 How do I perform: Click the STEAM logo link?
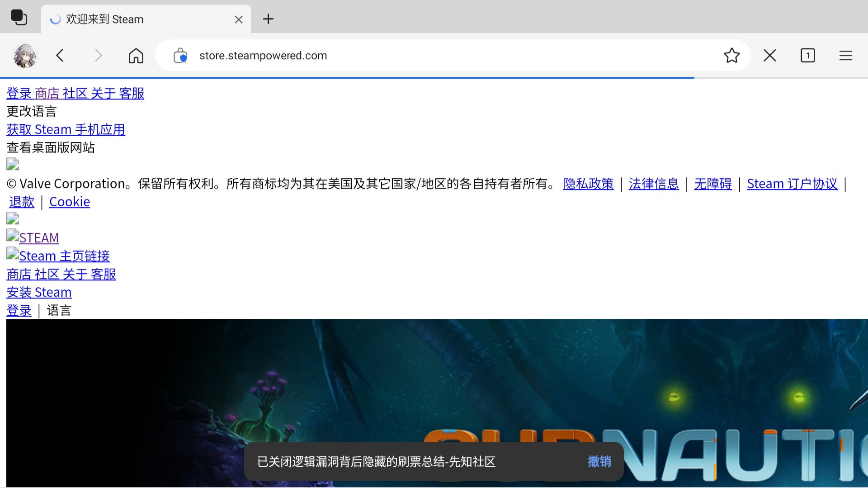(x=33, y=237)
